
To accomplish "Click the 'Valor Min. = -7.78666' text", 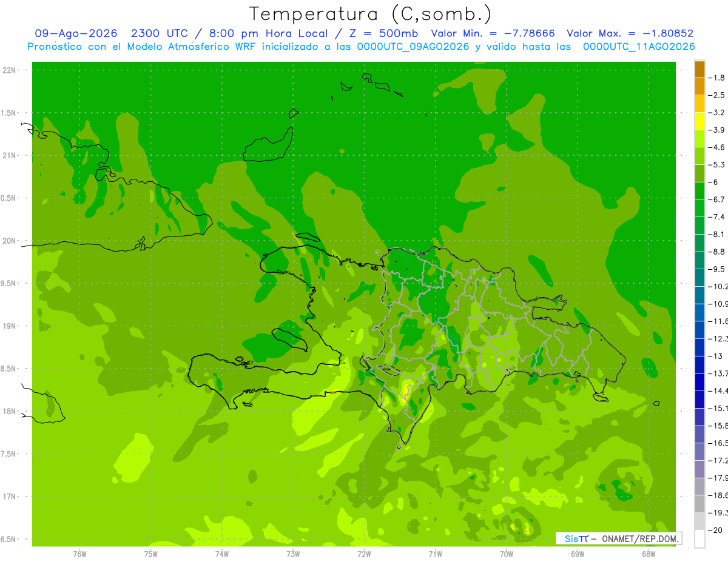I will point(493,33).
